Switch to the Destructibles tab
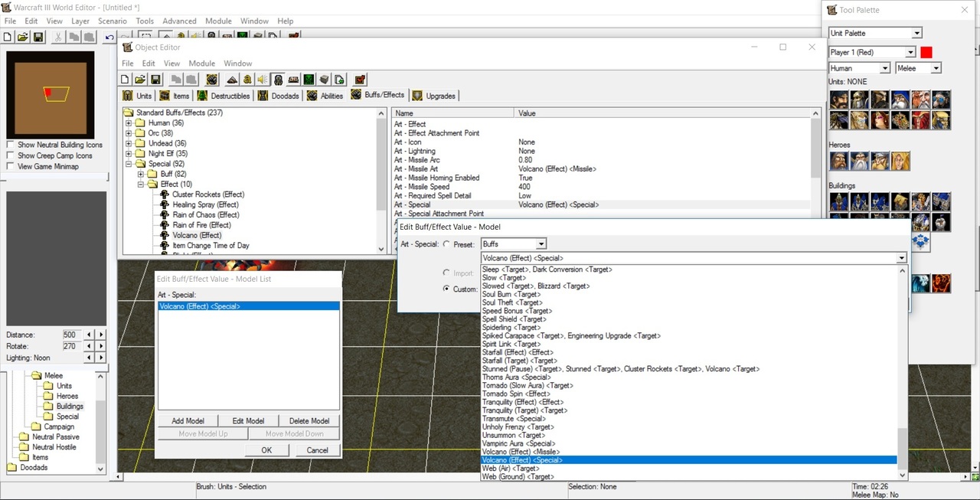The image size is (980, 500). [224, 96]
